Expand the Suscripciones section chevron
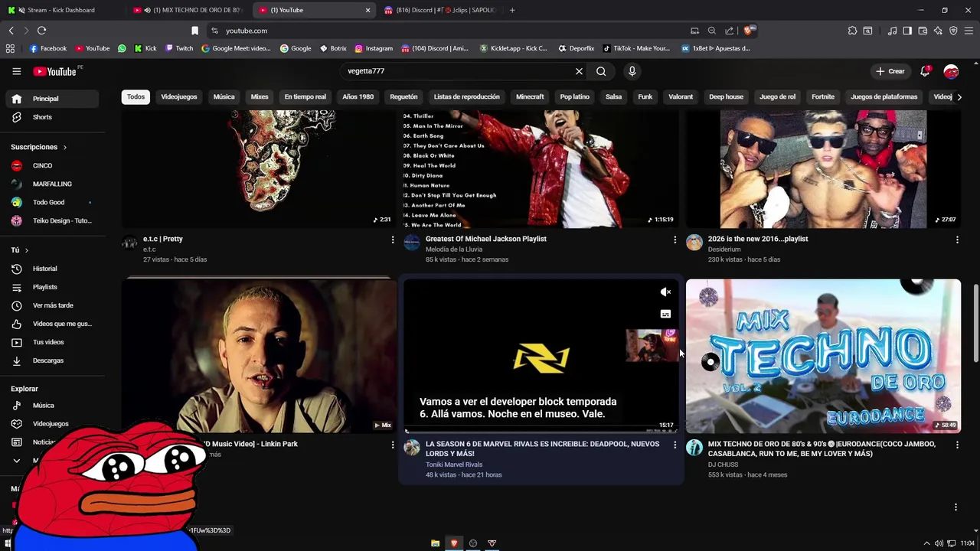 tap(64, 147)
